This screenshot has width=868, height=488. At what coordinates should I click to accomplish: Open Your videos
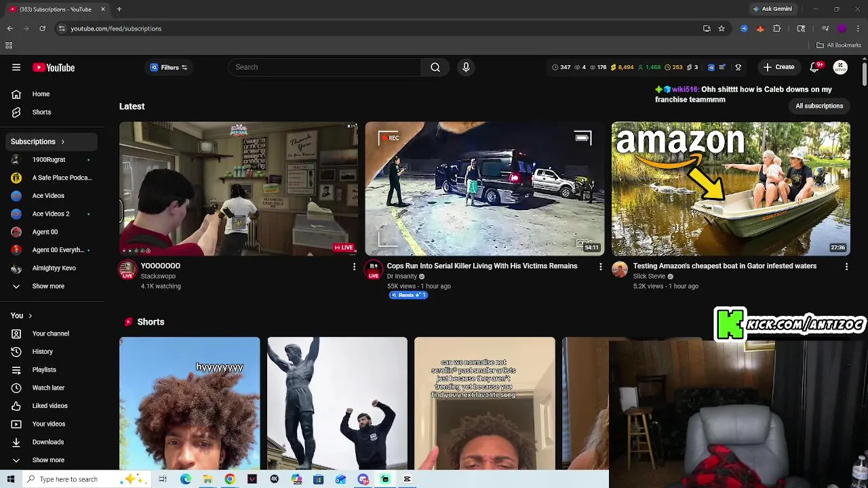click(x=52, y=424)
